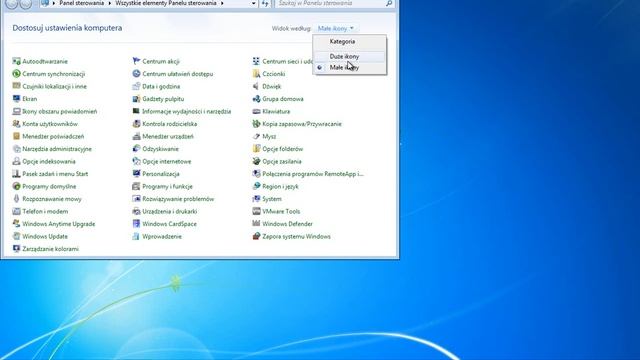The image size is (640, 360).
Task: Open the Centrum sieci network icon
Action: click(256, 61)
